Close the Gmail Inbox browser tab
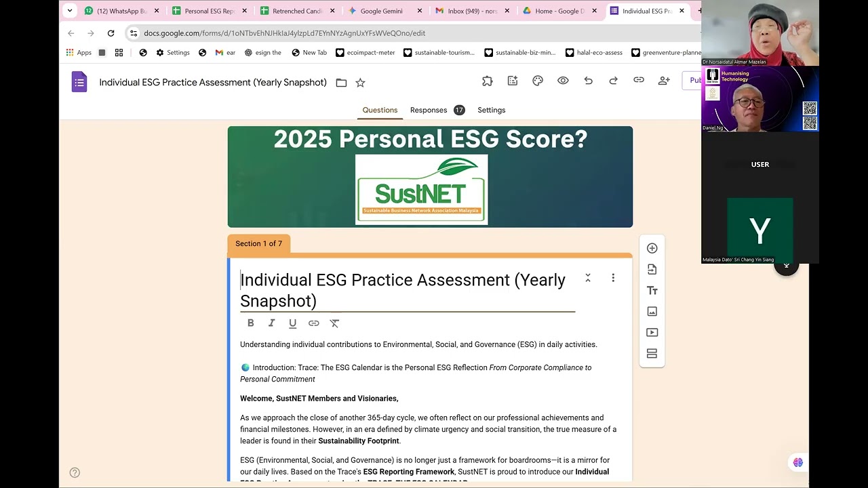The image size is (868, 488). (x=507, y=11)
